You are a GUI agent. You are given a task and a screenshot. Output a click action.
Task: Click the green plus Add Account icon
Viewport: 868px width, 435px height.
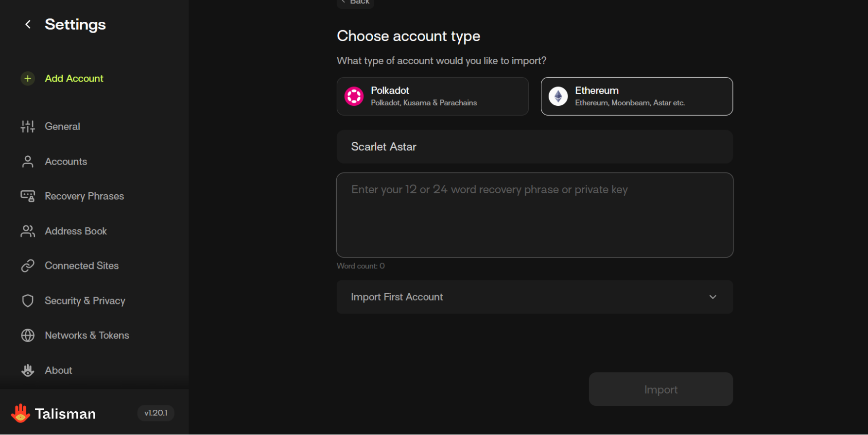point(28,79)
